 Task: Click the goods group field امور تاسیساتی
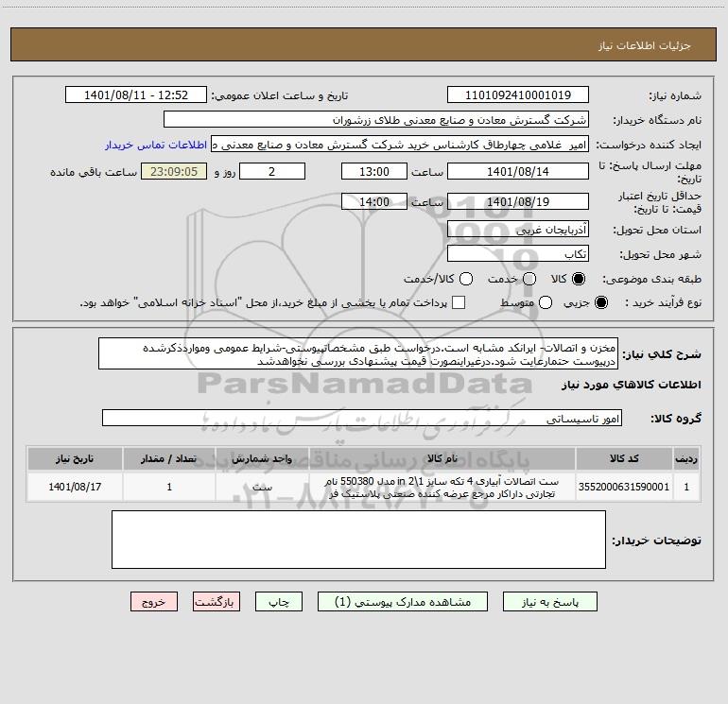coord(362,418)
